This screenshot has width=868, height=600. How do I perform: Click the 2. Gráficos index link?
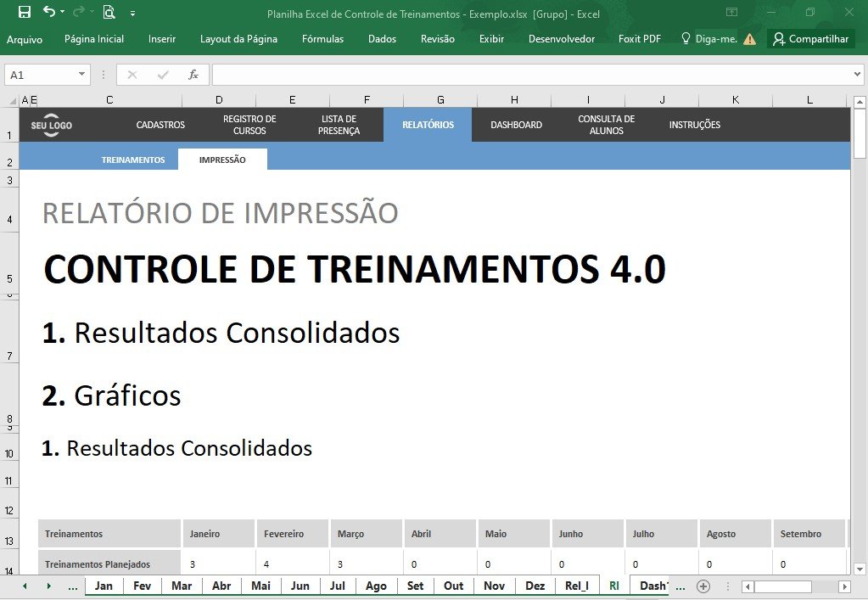click(112, 395)
